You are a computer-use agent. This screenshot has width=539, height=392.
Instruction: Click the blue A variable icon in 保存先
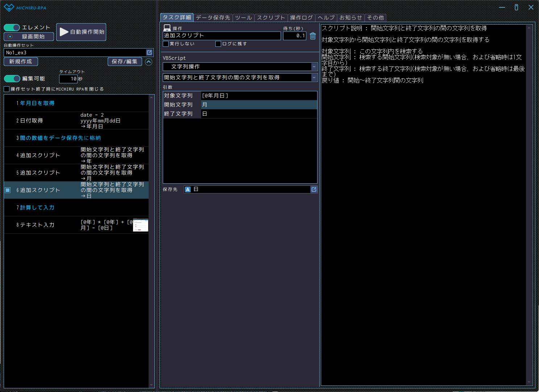(x=188, y=189)
